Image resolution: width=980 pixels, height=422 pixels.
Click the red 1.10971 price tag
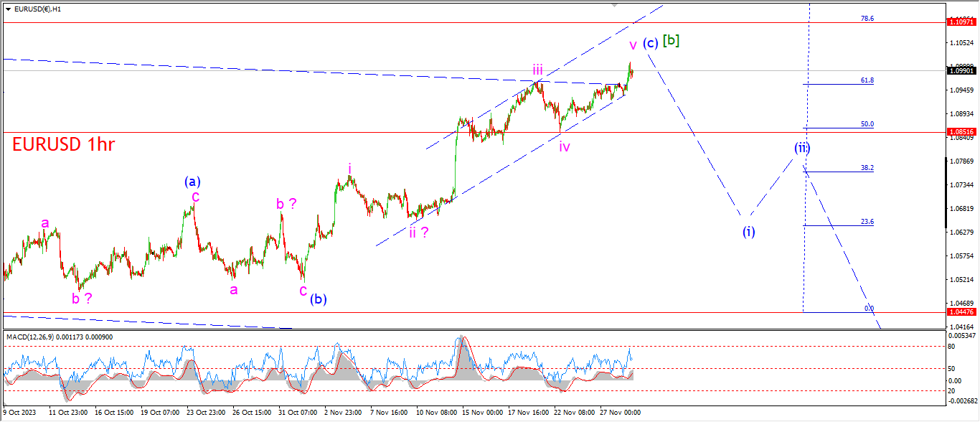(x=961, y=23)
